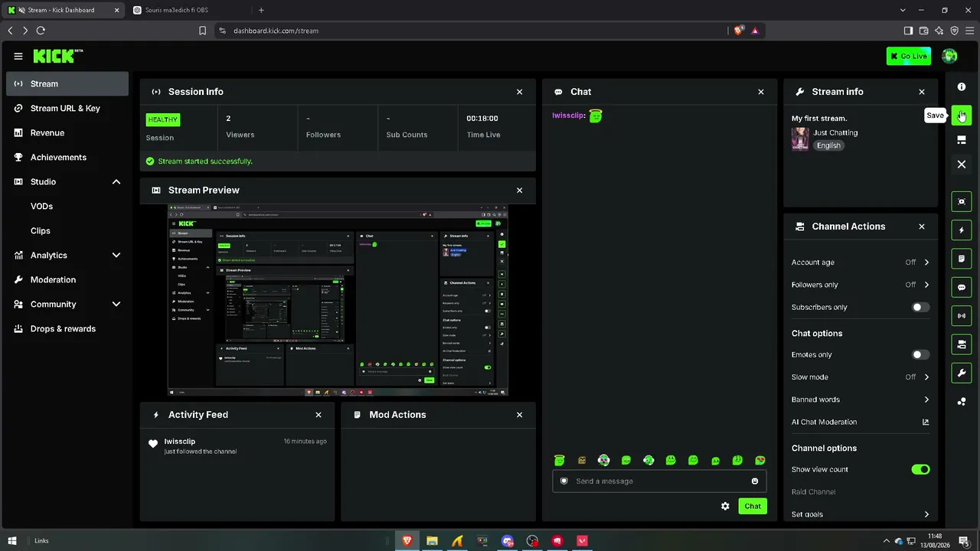980x551 pixels.
Task: Click the three-dots icon at the right toolbar's bottom
Action: click(x=962, y=402)
